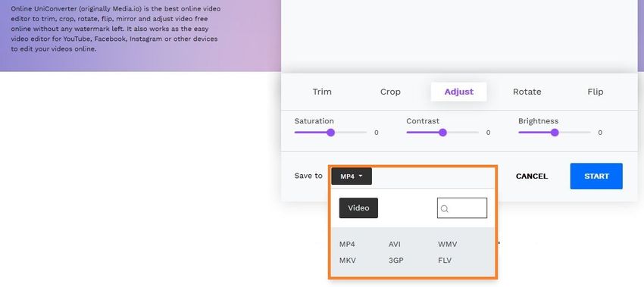The height and width of the screenshot is (287, 644).
Task: Click the Brightness slider handle
Action: [555, 133]
